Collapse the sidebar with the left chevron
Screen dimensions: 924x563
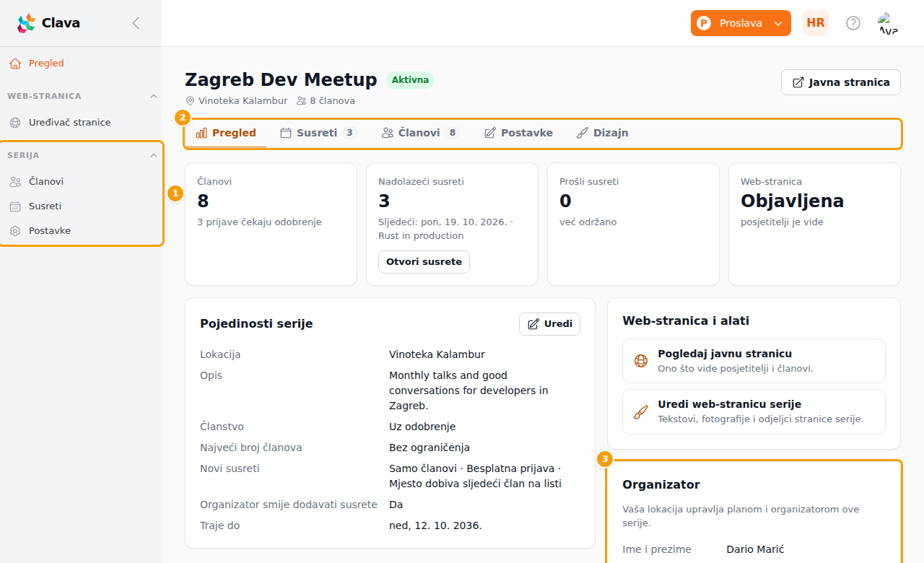click(x=136, y=23)
